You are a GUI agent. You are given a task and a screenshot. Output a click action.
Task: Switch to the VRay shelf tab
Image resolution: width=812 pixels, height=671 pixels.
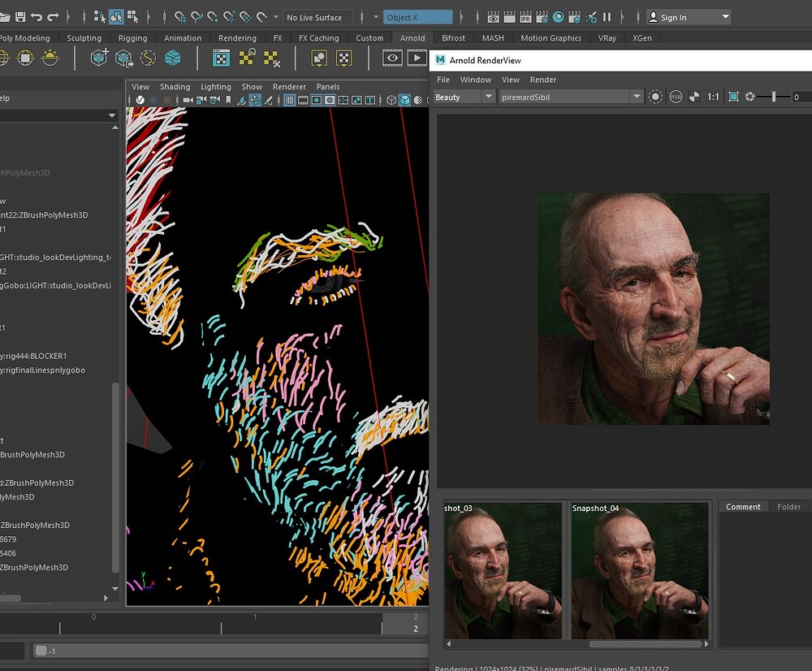click(x=607, y=38)
